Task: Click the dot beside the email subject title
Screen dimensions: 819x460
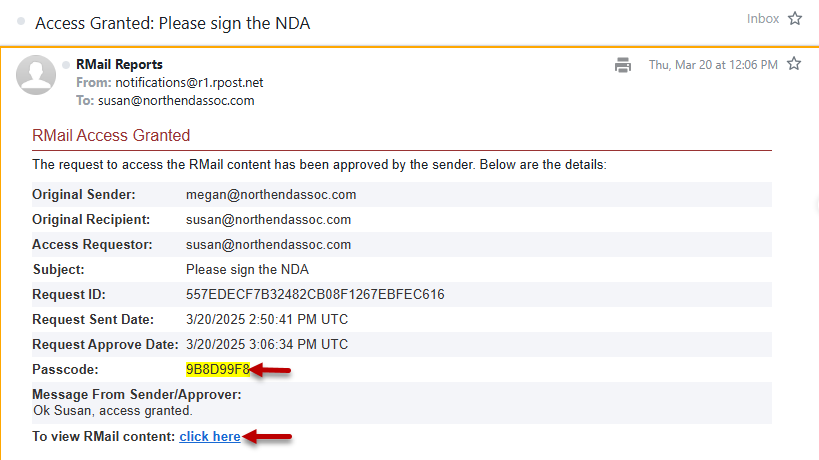Action: pyautogui.click(x=21, y=21)
